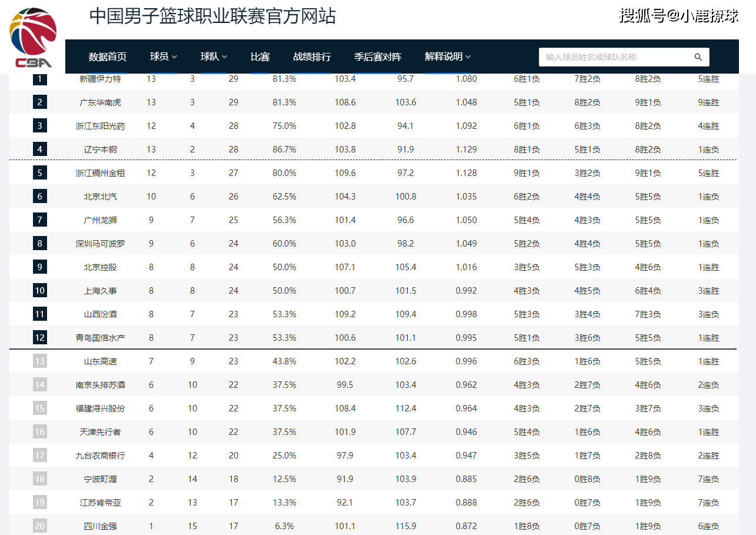This screenshot has width=756, height=535.
Task: Click 62.5% win rate of 北京北汽
Action: (284, 197)
